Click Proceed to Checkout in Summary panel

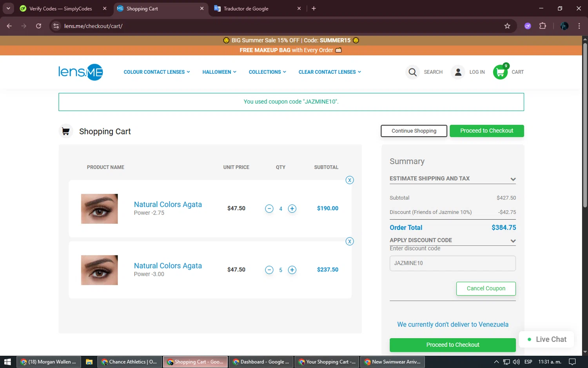452,345
